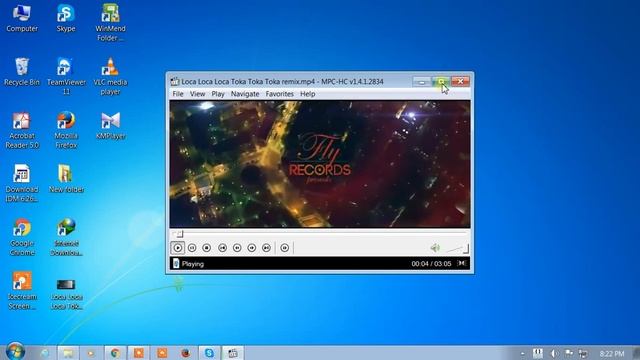Screen dimensions: 640x360
Task: Select the WinMend Folder desktop shortcut
Action: pyautogui.click(x=110, y=23)
